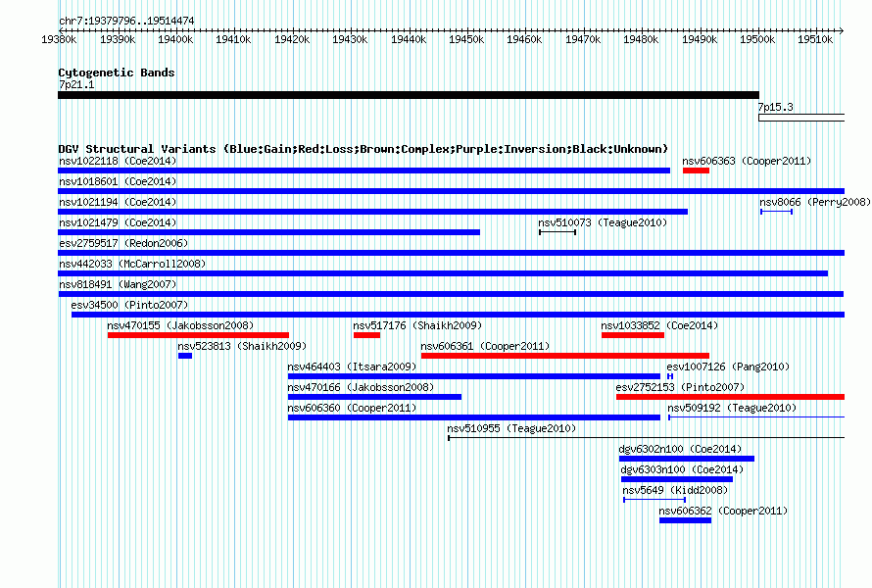Open the Cytogenetic Bands track title
Screen dimensions: 872x588
[x=117, y=73]
